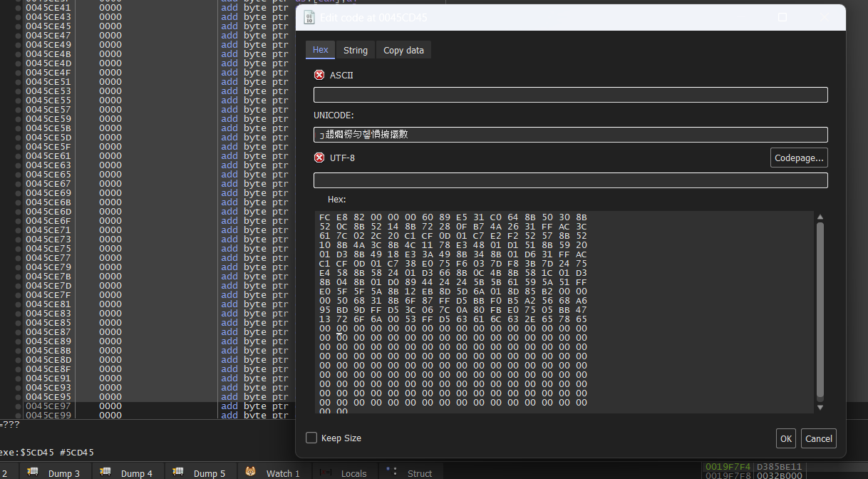Click the Watch 1 dog icon
This screenshot has height=479, width=868.
pos(251,472)
